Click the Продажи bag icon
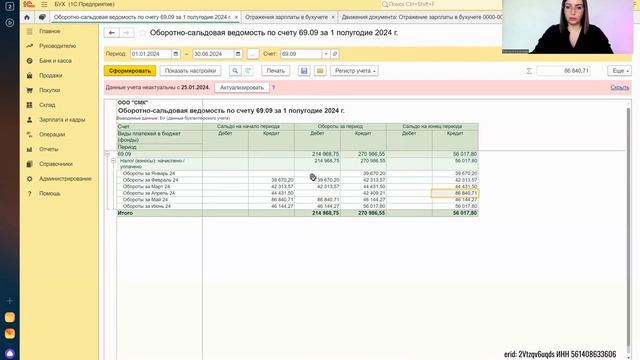The height and width of the screenshot is (360, 640). click(x=29, y=76)
